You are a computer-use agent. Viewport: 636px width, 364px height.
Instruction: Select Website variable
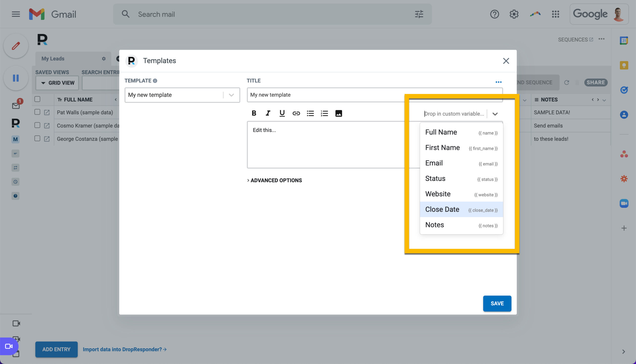(x=461, y=194)
